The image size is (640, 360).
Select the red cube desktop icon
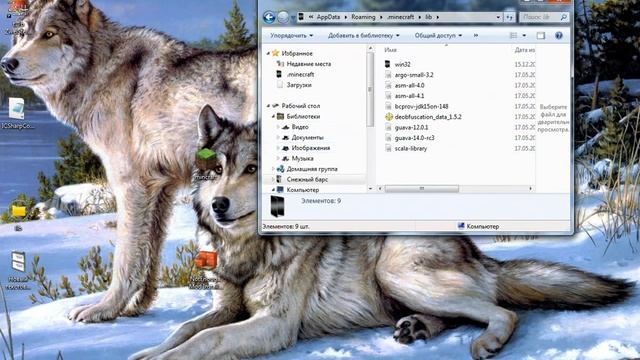(x=206, y=260)
